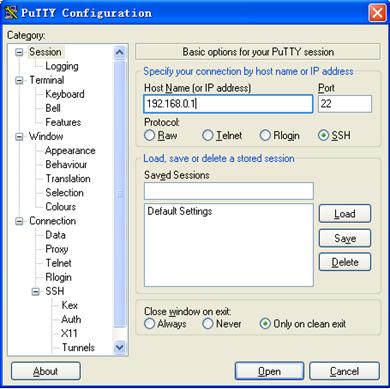Click into the Saved Sessions text field
The height and width of the screenshot is (389, 390).
229,191
